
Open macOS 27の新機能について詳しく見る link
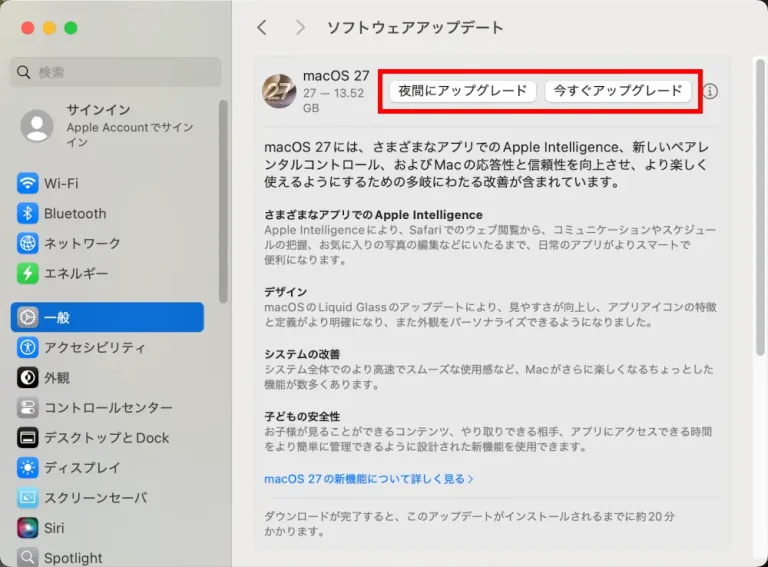click(x=369, y=479)
